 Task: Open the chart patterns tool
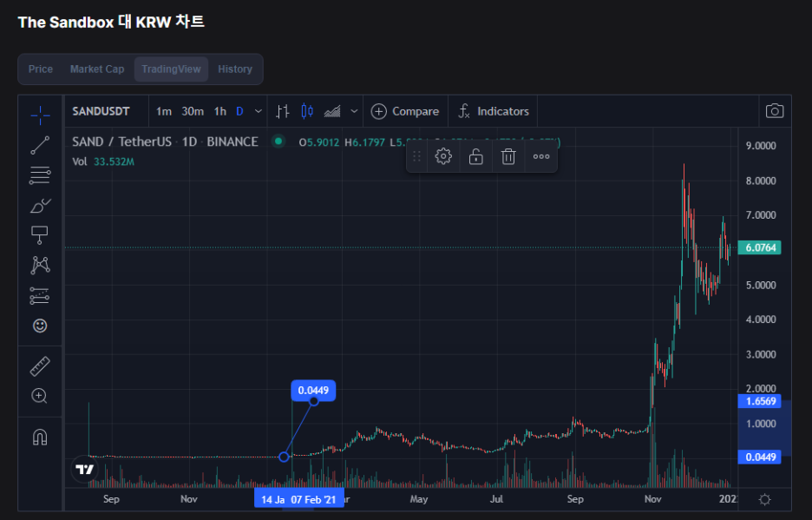(x=40, y=265)
